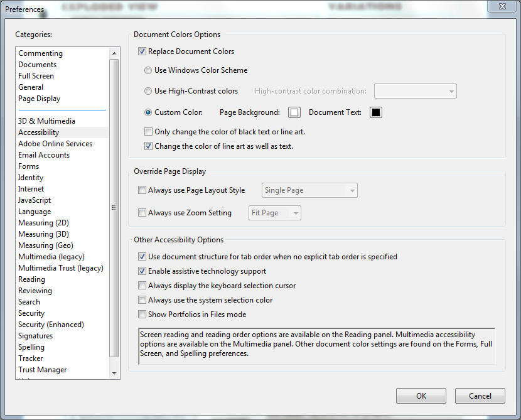Switch to the Reading category
The height and width of the screenshot is (420, 521).
tap(31, 279)
